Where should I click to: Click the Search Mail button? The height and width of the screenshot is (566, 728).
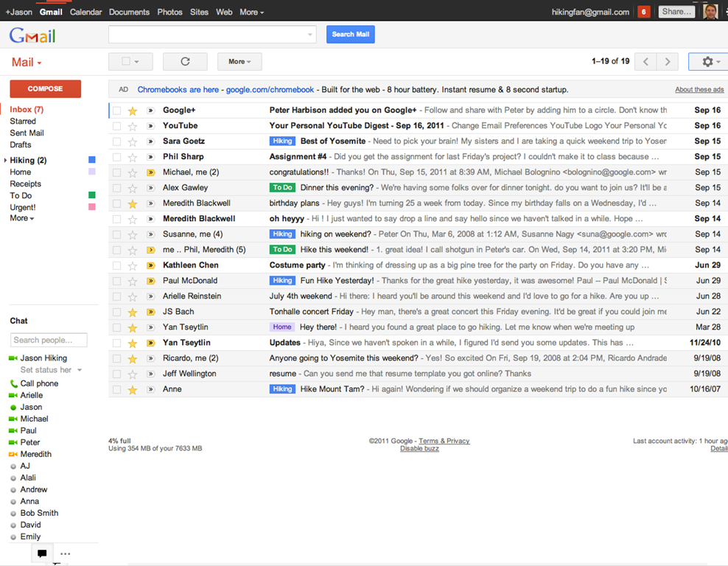tap(350, 35)
